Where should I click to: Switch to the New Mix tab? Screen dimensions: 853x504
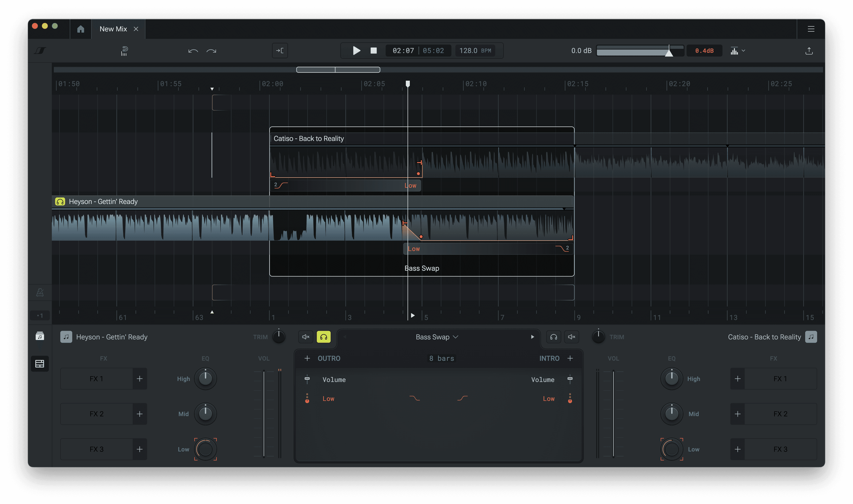click(x=113, y=29)
